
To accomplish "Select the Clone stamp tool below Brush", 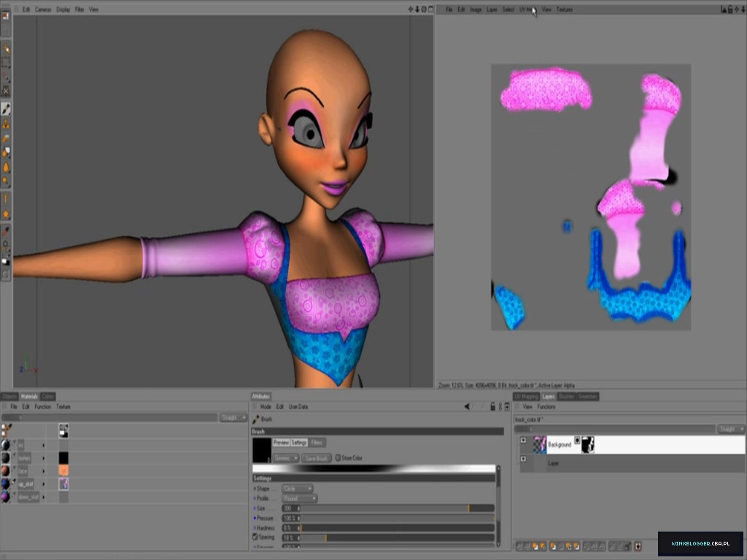I will pos(6,124).
